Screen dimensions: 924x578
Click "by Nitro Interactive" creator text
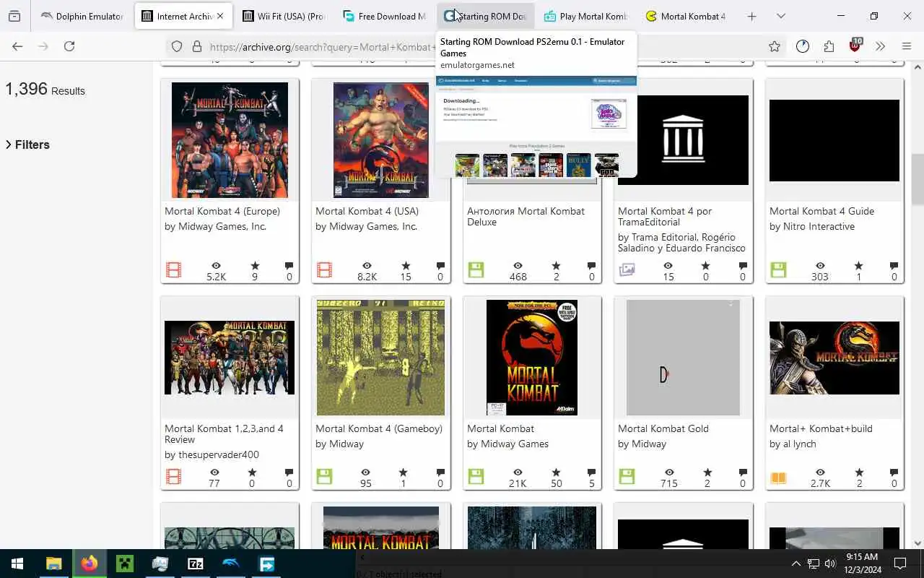click(812, 226)
